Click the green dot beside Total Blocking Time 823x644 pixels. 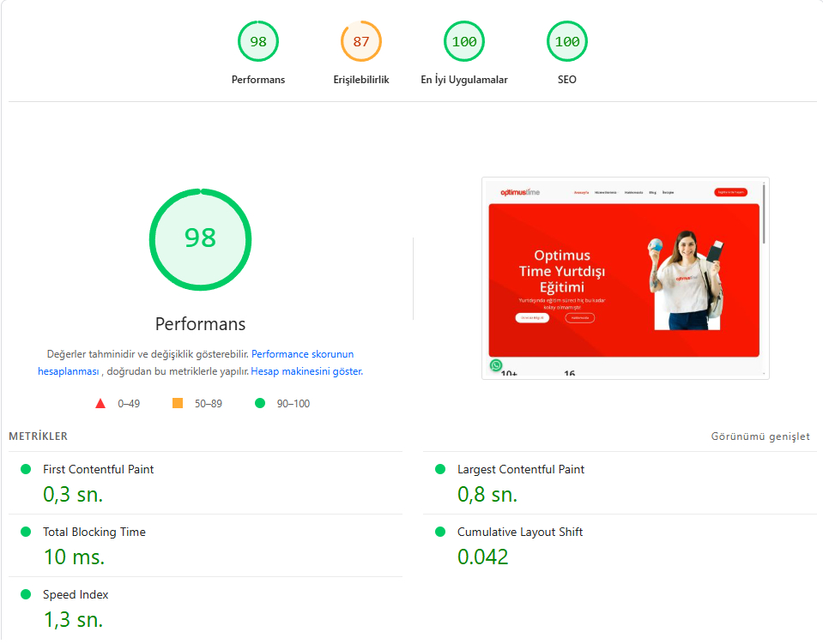tap(26, 532)
